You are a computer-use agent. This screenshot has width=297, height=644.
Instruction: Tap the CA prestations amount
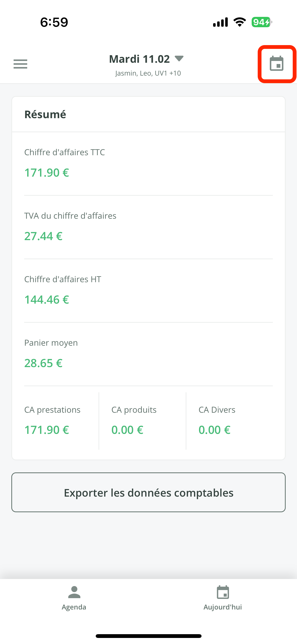47,430
